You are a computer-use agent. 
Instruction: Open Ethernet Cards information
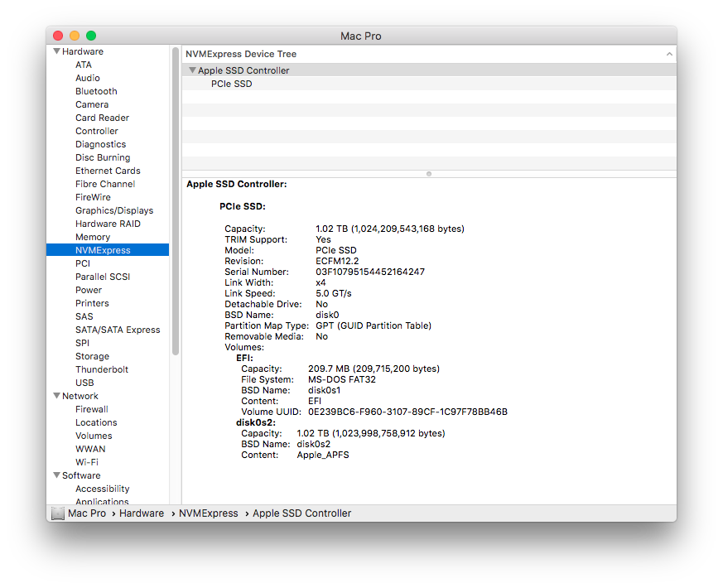click(x=108, y=171)
